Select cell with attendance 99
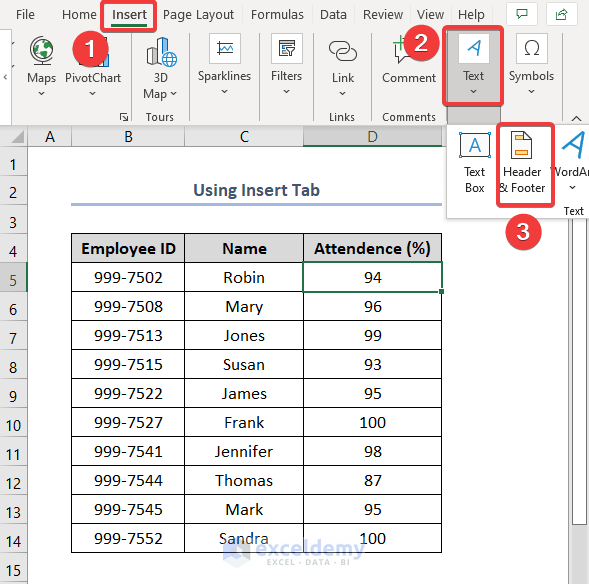The image size is (589, 584). point(373,335)
